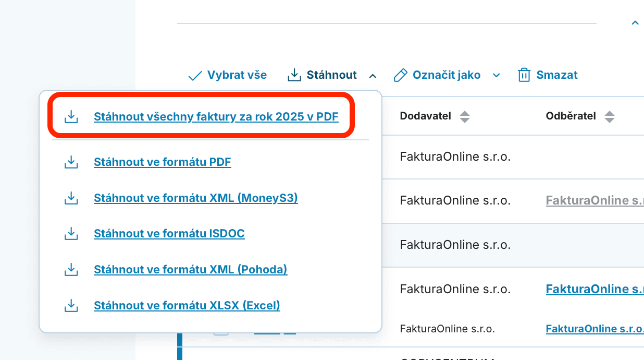This screenshot has width=644, height=360.
Task: Expand the Označit jako dropdown chevron
Action: 497,76
